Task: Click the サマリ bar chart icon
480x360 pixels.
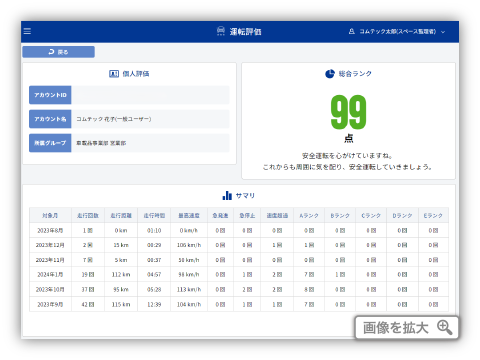Action: (x=227, y=195)
